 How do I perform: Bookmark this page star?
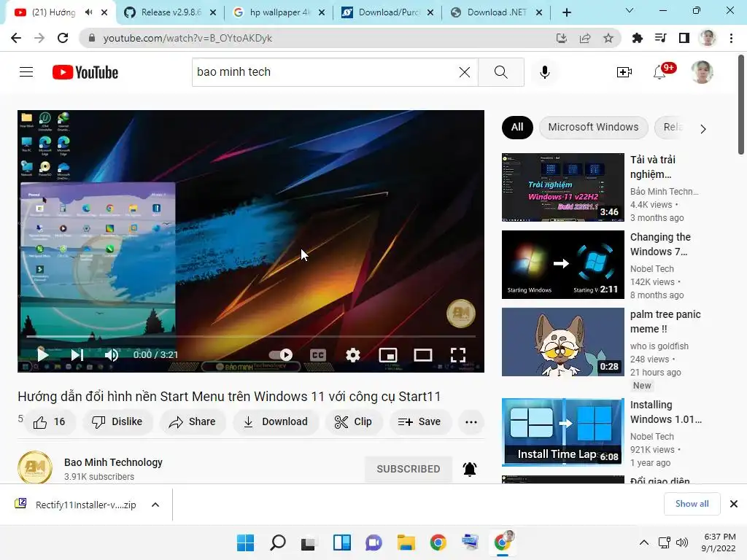tap(608, 38)
